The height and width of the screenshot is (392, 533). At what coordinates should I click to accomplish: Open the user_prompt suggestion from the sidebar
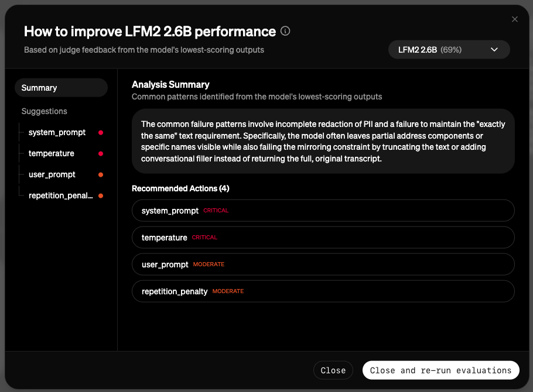click(x=52, y=174)
